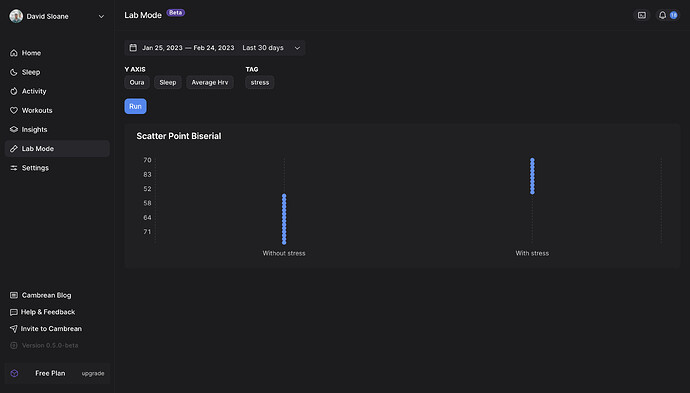The height and width of the screenshot is (393, 690).
Task: Click the Sleep moon icon
Action: 14,72
